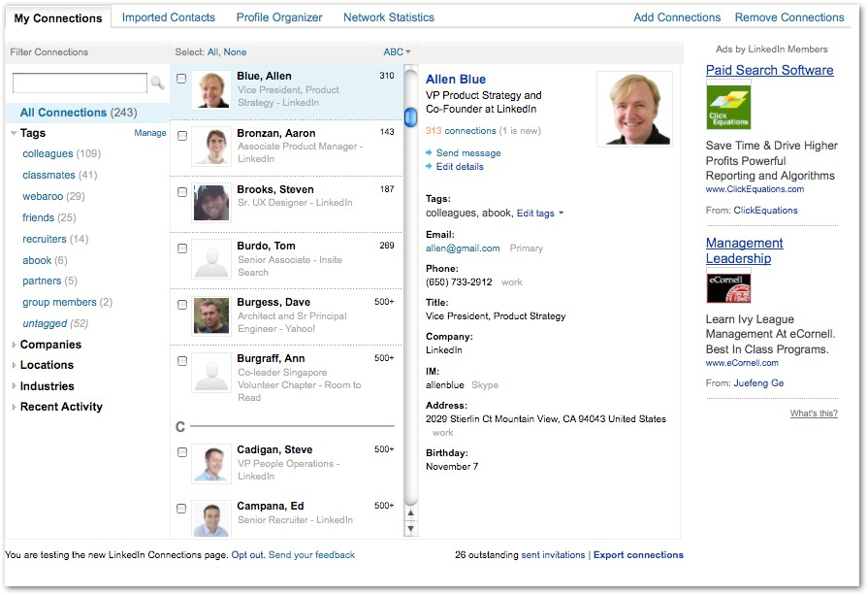
Task: Check the box for Campana, Ed
Action: click(181, 509)
